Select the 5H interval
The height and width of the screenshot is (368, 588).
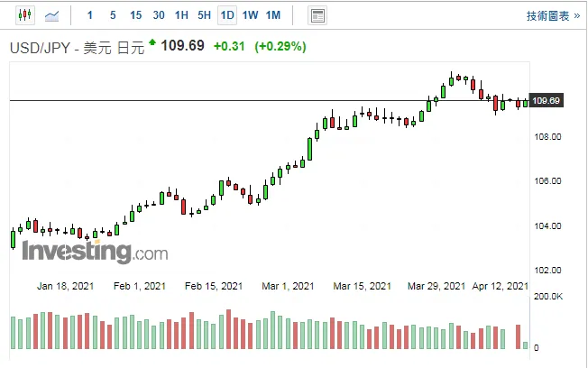point(205,15)
